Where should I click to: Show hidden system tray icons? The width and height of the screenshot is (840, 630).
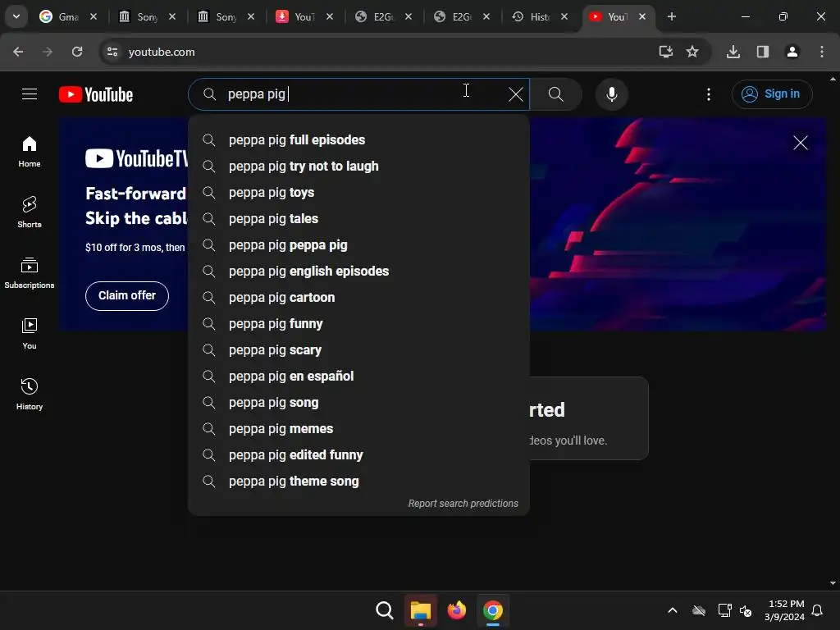click(673, 610)
